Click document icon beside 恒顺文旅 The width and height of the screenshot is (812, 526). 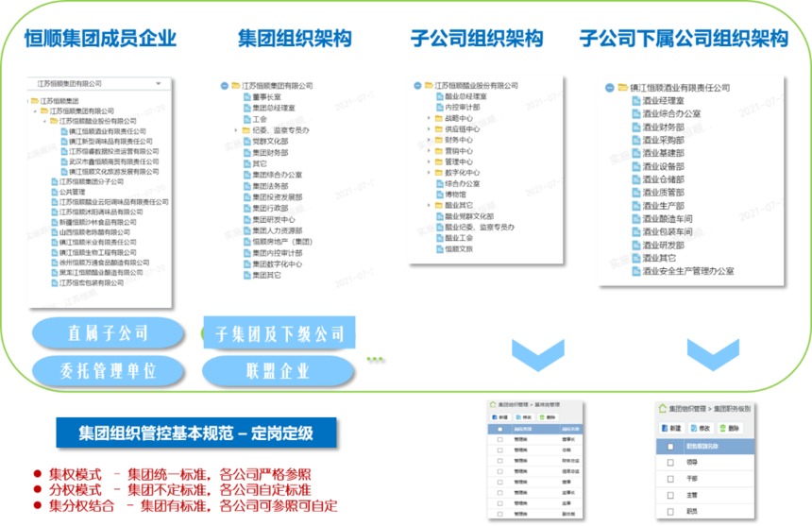[x=440, y=249]
